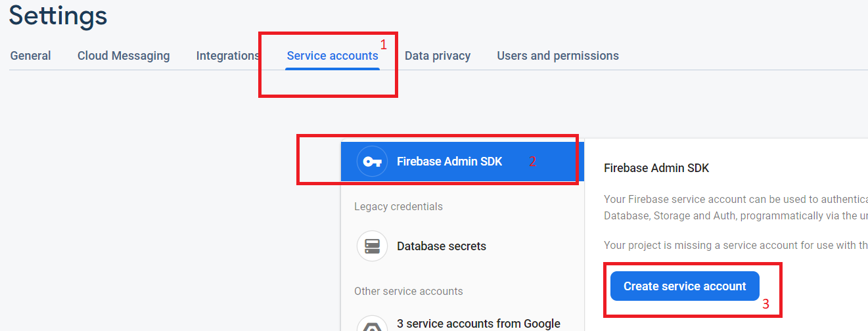868x331 pixels.
Task: Open the Database secrets entry
Action: click(x=463, y=246)
